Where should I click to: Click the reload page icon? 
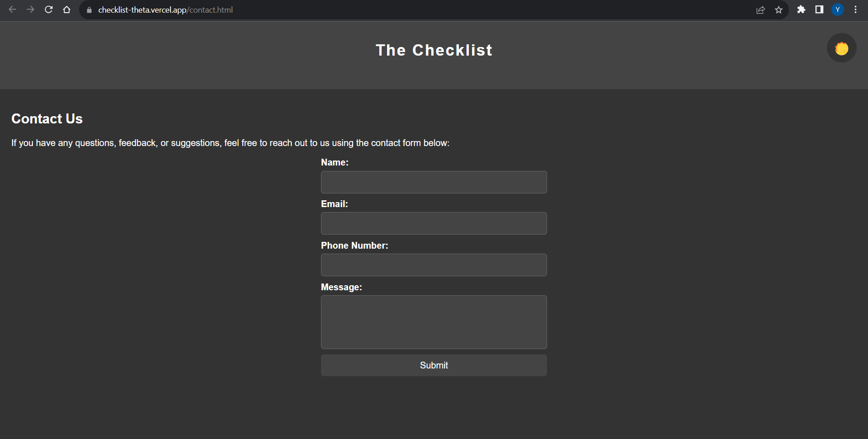[x=48, y=9]
